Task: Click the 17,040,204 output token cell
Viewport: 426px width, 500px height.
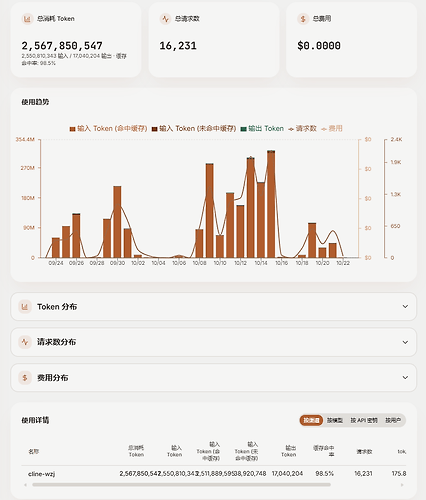Action: click(287, 474)
